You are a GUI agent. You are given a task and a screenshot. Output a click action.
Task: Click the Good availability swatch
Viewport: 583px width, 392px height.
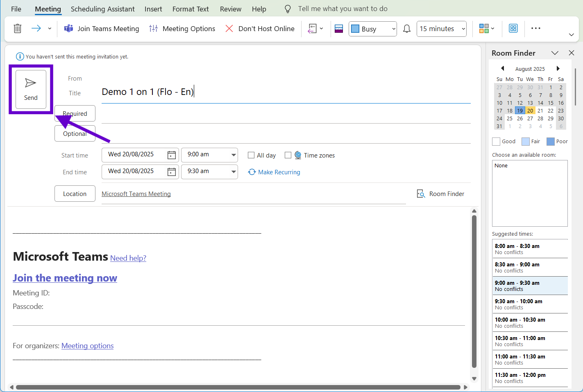click(496, 142)
